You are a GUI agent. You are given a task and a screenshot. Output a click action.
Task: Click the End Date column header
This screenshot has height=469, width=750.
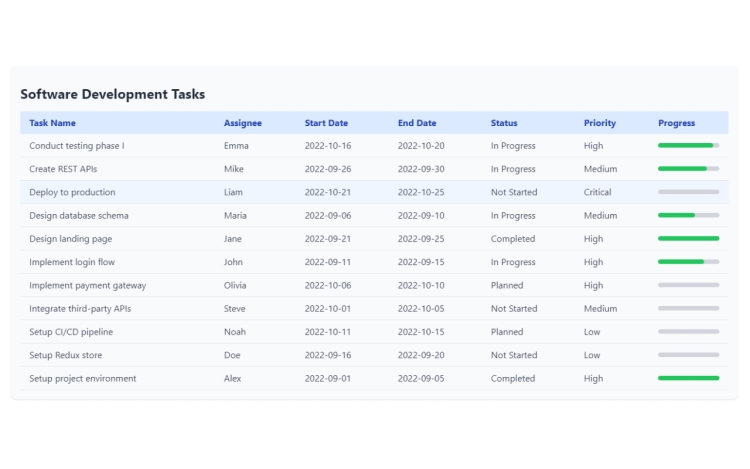tap(417, 123)
